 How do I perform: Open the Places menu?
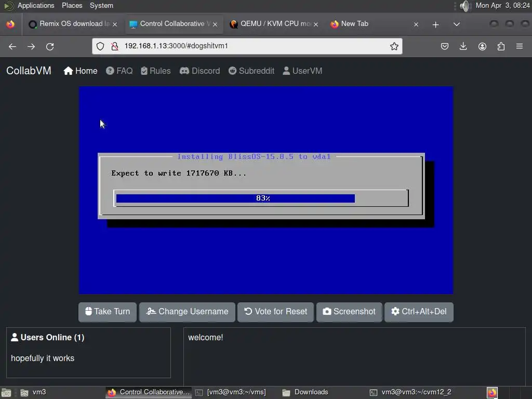(x=72, y=5)
